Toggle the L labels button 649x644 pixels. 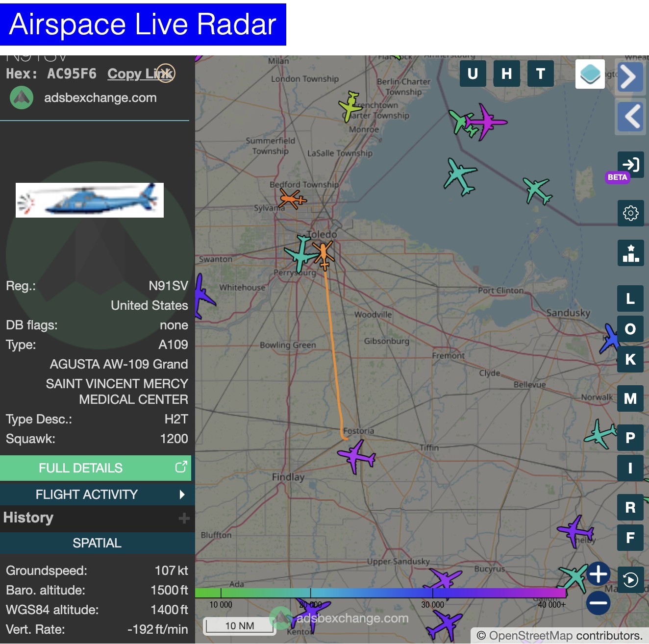click(630, 298)
